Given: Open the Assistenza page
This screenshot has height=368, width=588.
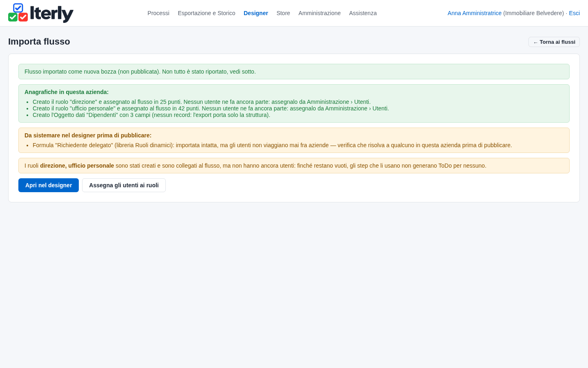Looking at the screenshot, I should pyautogui.click(x=363, y=13).
